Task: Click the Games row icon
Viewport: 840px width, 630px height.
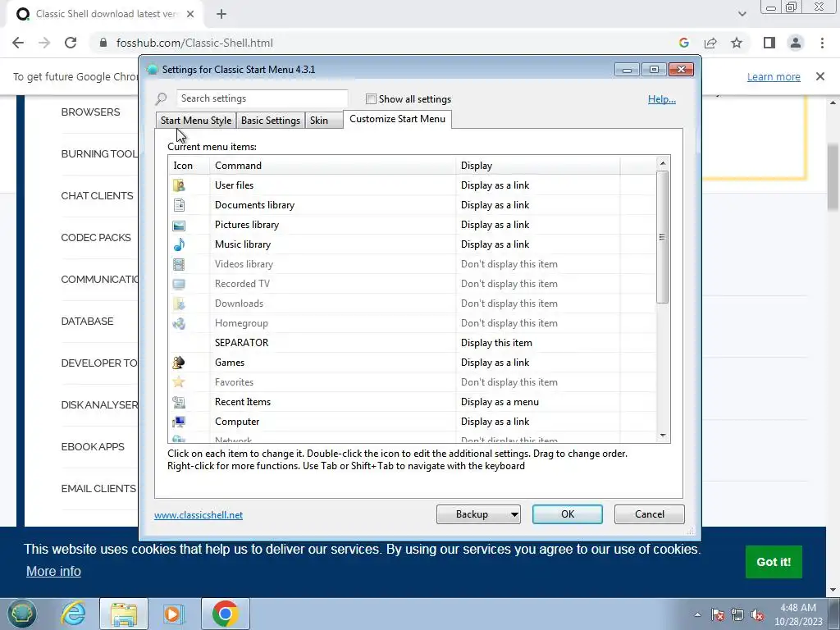Action: coord(179,363)
